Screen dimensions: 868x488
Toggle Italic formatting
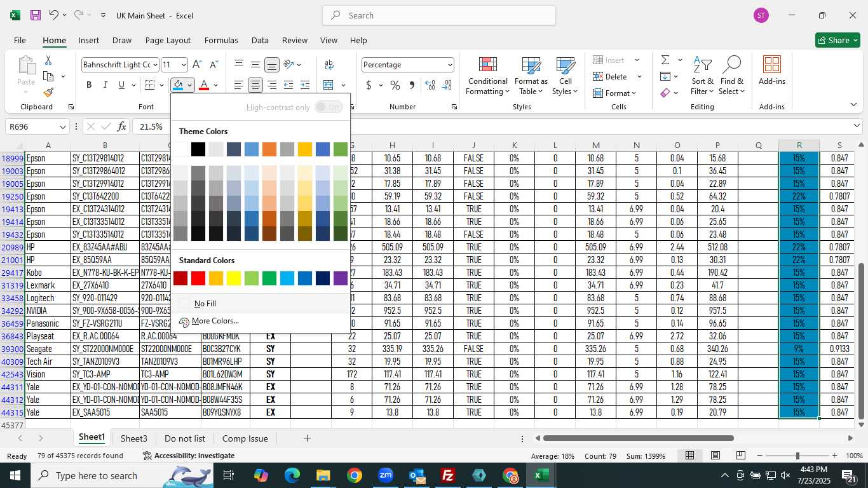[x=105, y=85]
